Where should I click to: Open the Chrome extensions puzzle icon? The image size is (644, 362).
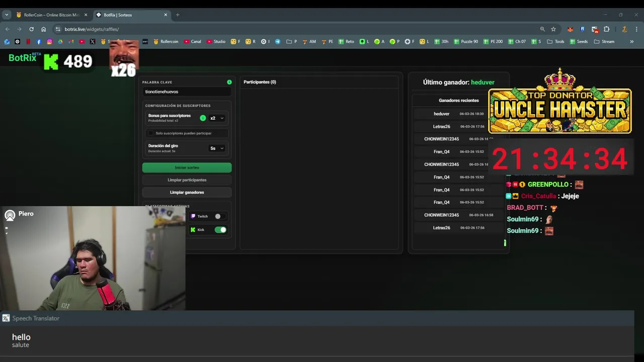[606, 29]
